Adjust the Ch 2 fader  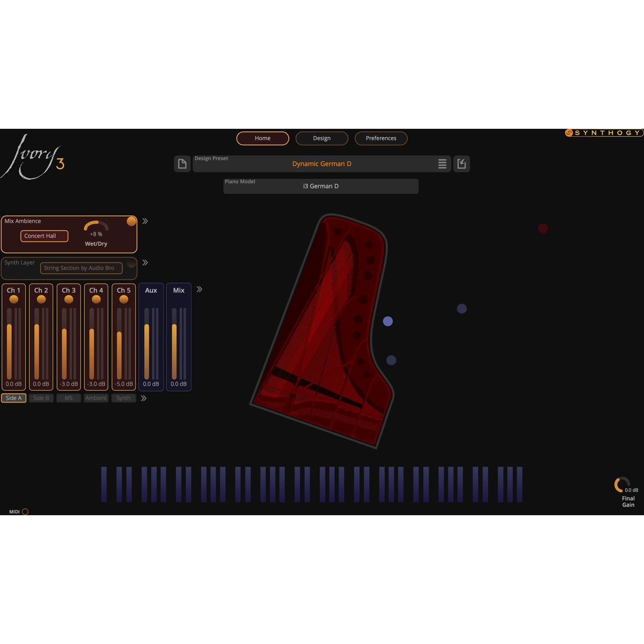(x=36, y=343)
